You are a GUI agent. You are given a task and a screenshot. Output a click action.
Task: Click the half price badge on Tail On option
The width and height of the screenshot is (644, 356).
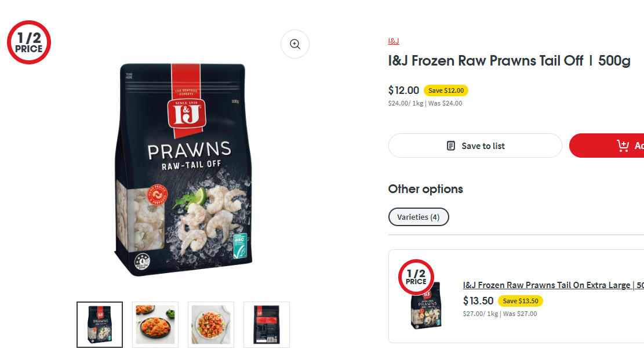pos(416,277)
